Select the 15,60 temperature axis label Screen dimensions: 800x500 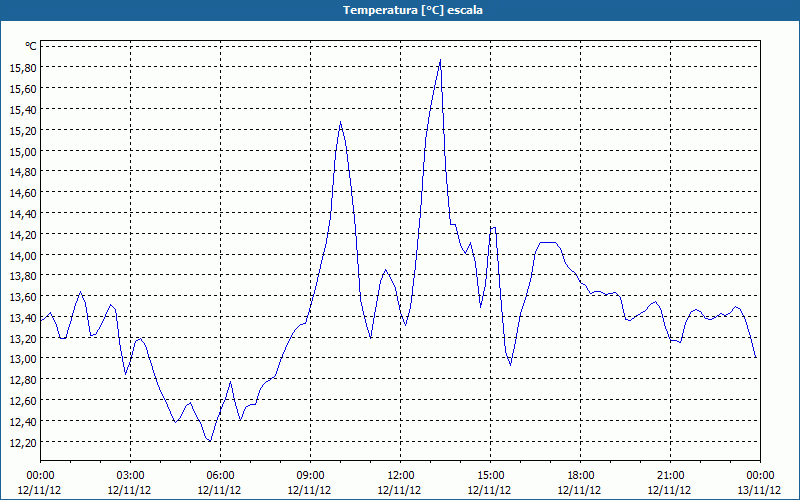click(23, 88)
